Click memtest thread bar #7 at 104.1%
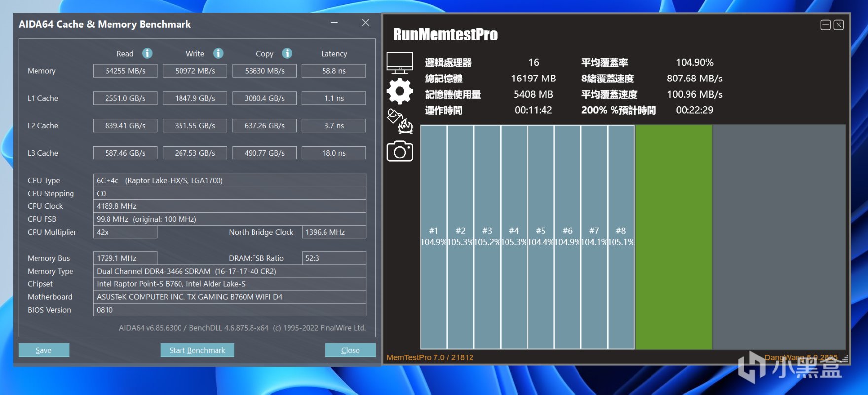 (x=594, y=237)
